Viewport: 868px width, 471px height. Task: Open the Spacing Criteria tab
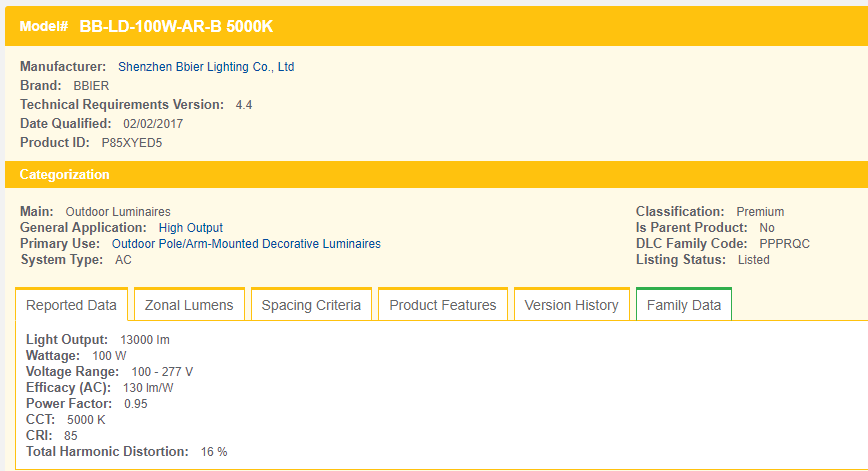[311, 305]
